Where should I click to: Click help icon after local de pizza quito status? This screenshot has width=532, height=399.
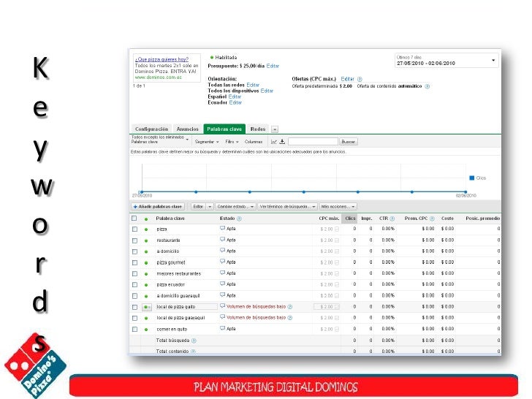[289, 307]
